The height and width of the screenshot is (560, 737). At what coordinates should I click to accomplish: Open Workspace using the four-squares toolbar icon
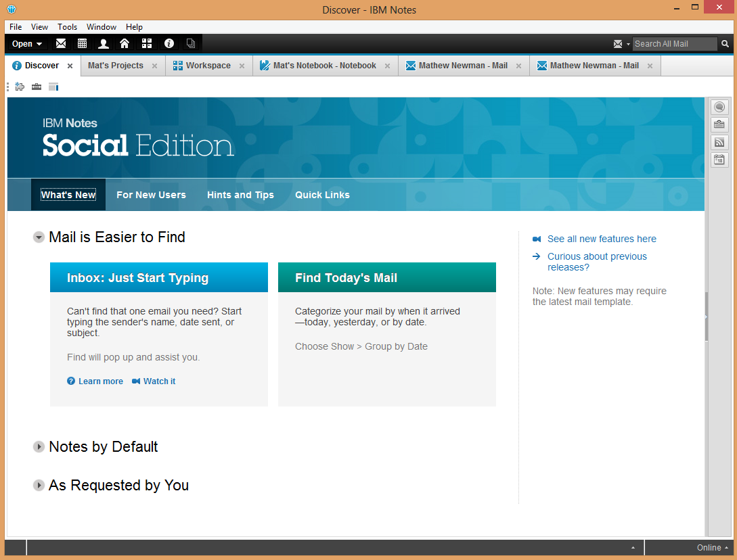147,44
